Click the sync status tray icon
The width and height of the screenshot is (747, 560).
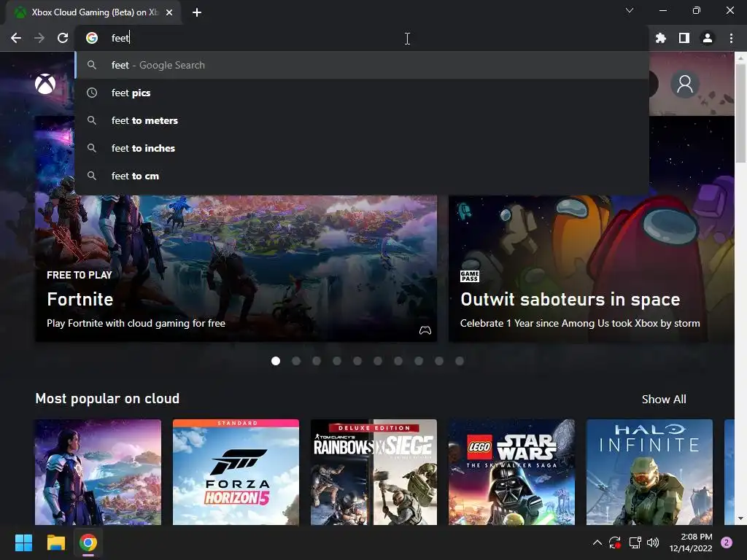click(x=614, y=542)
